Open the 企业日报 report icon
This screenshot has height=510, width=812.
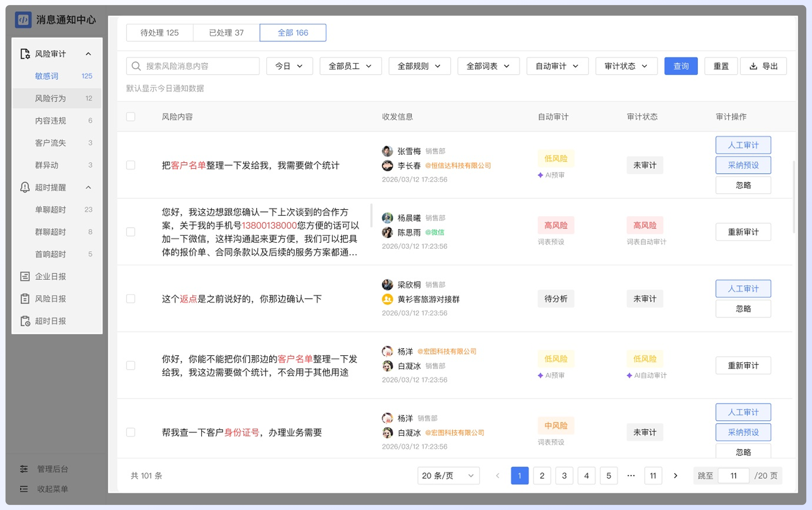[x=25, y=277]
